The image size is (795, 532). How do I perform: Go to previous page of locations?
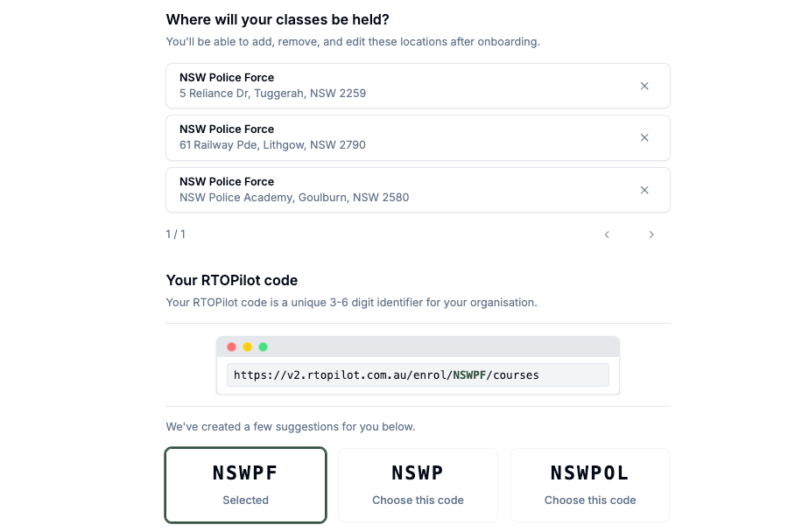(x=607, y=234)
